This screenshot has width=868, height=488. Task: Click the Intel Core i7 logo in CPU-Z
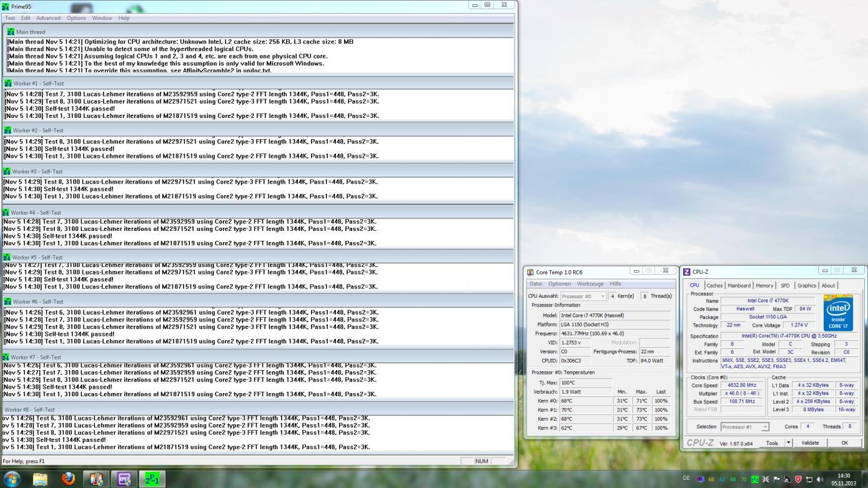pos(838,313)
